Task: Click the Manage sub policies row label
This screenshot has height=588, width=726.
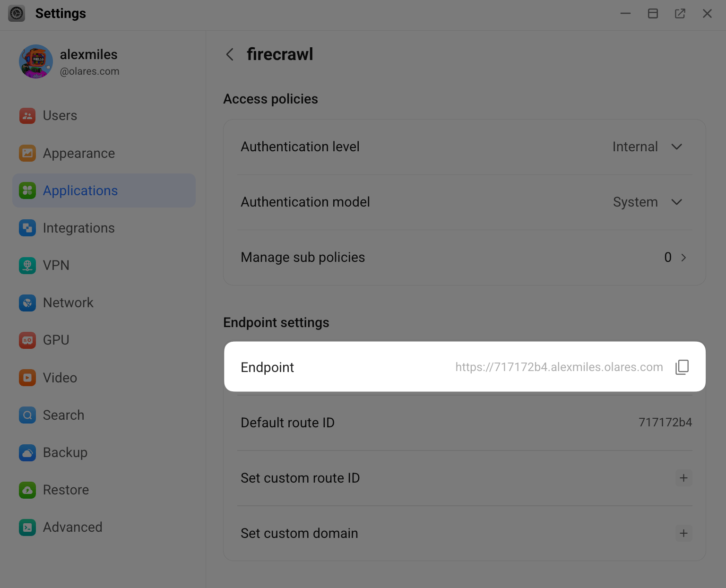Action: coord(303,257)
